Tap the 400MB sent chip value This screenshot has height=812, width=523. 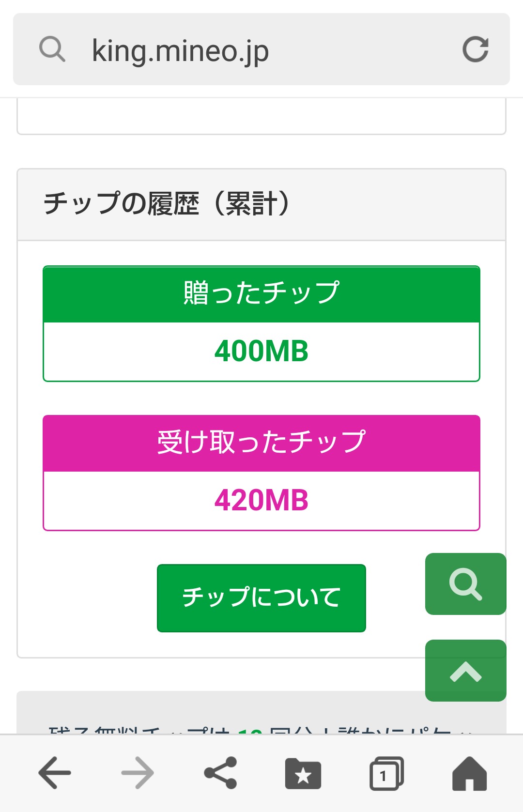261,352
